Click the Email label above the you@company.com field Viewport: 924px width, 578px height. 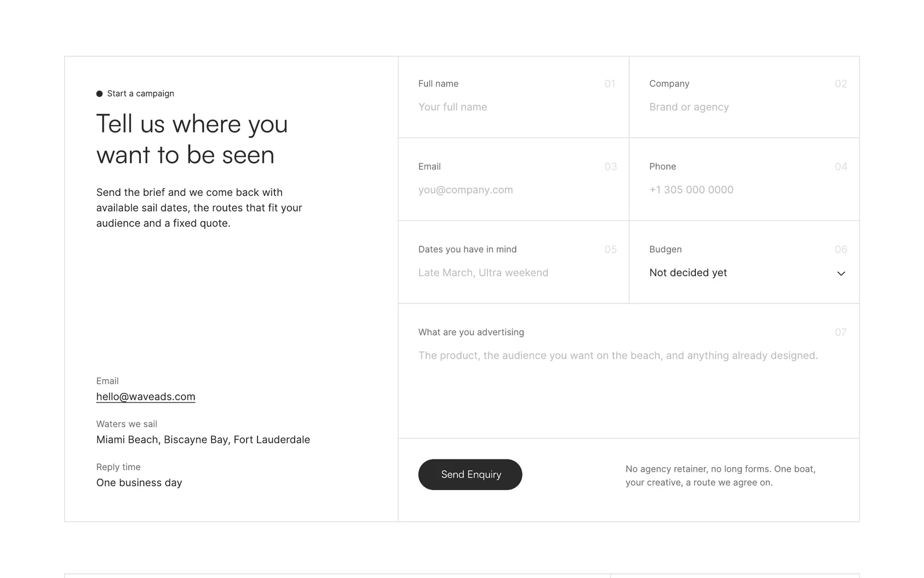430,166
